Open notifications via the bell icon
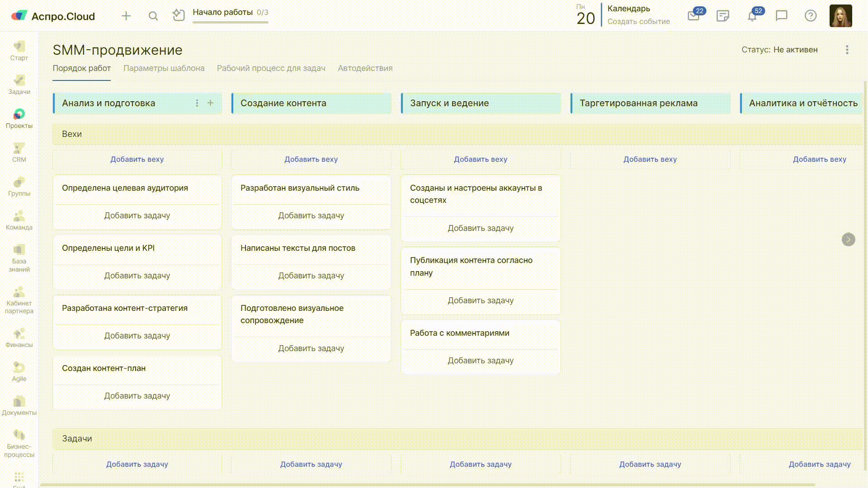This screenshot has width=868, height=488. coord(752,16)
